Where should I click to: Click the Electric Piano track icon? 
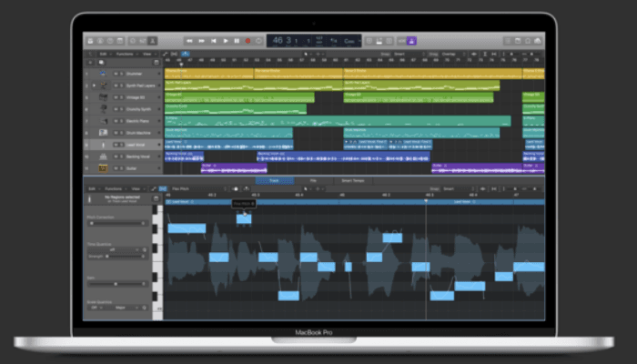click(x=104, y=120)
